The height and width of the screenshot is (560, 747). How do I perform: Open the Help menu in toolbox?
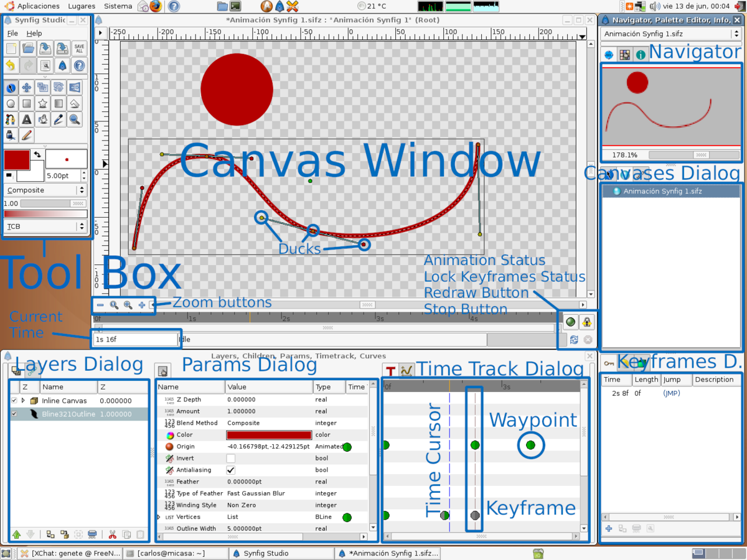tap(34, 33)
